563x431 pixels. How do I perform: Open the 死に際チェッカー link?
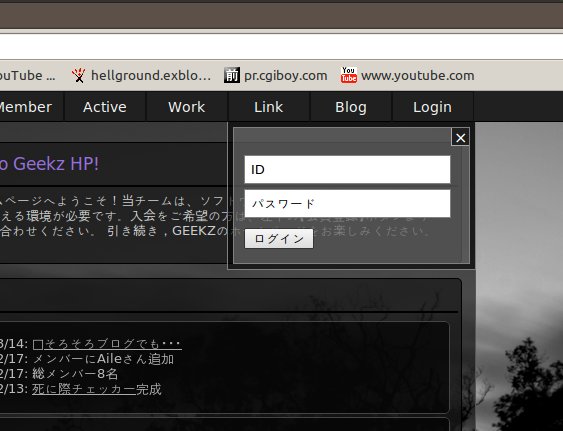[x=84, y=389]
